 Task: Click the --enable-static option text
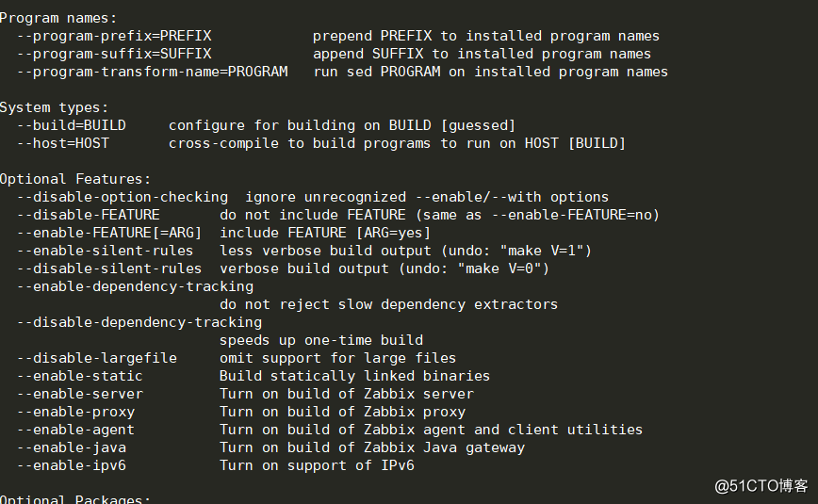click(x=80, y=376)
